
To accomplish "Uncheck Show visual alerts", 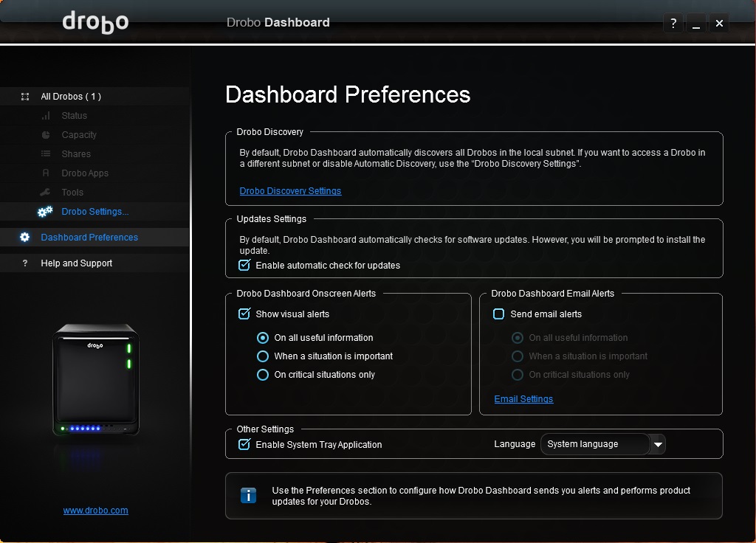I will (244, 314).
